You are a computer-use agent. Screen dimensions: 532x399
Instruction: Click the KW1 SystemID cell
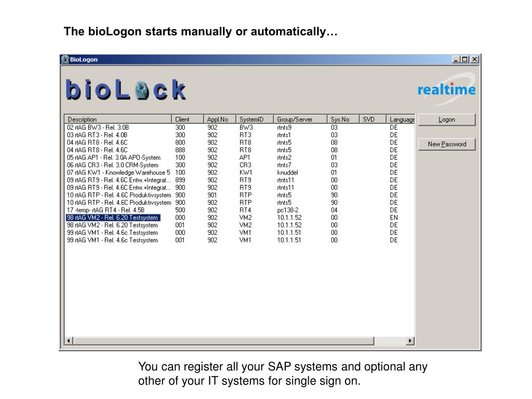246,172
